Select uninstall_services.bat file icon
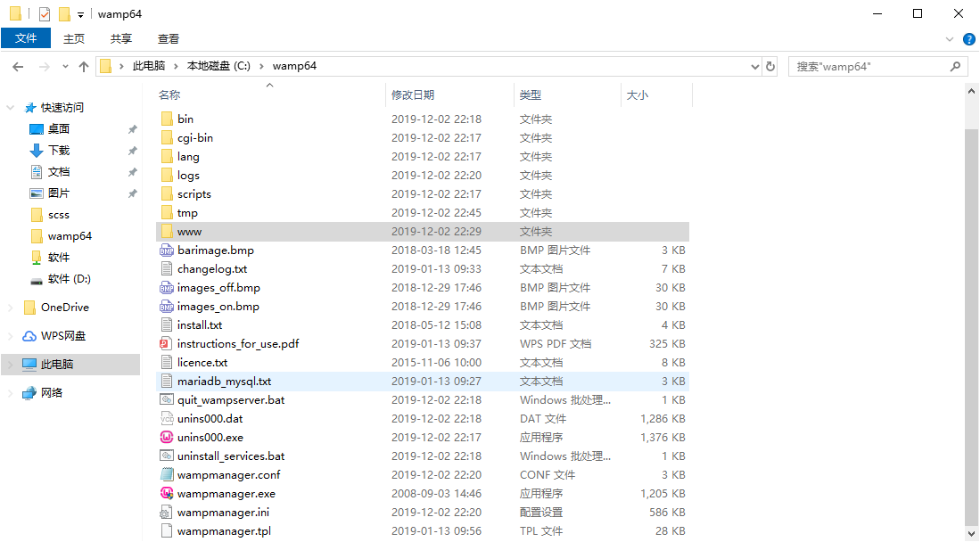The height and width of the screenshot is (542, 980). pos(166,456)
